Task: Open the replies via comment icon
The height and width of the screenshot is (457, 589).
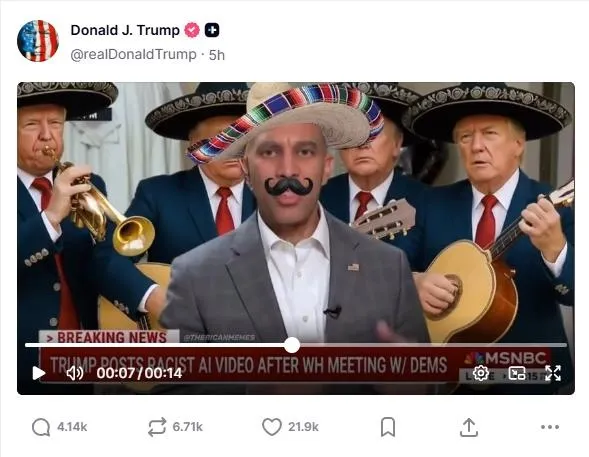Action: click(41, 427)
